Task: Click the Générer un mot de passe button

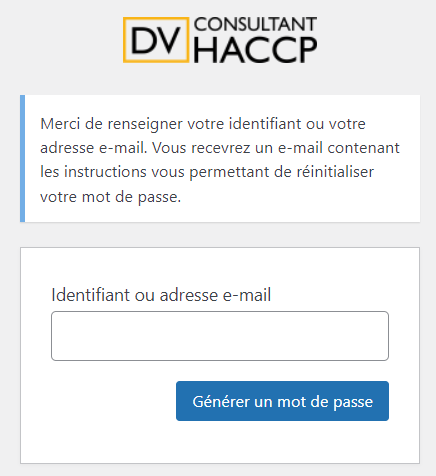Action: 282,401
